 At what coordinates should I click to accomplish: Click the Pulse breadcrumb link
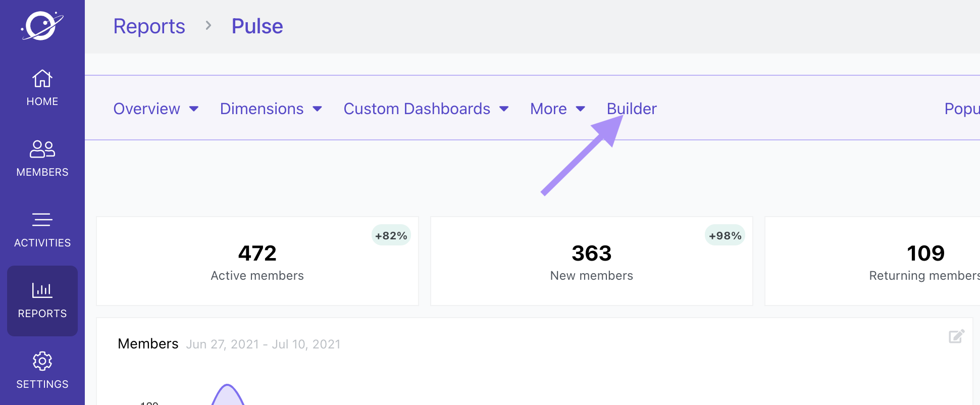point(257,26)
